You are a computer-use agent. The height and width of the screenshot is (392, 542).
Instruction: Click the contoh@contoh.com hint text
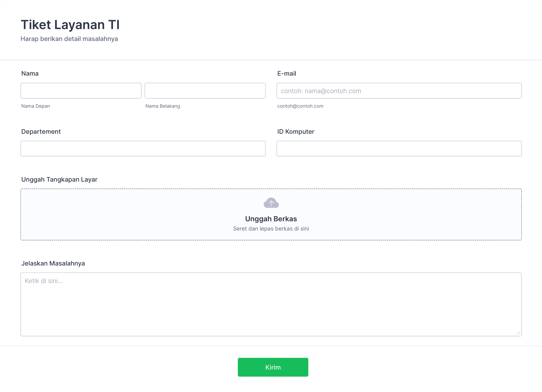tap(300, 106)
